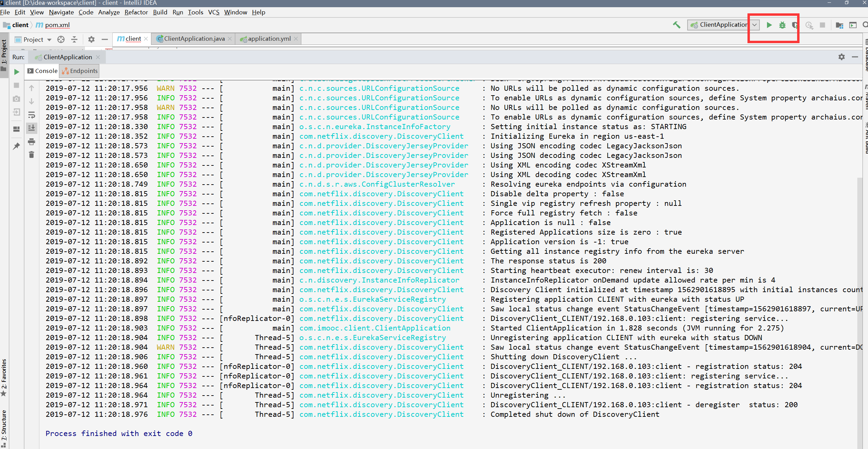Viewport: 868px width, 449px height.
Task: Toggle scroll to end of console
Action: point(32,128)
